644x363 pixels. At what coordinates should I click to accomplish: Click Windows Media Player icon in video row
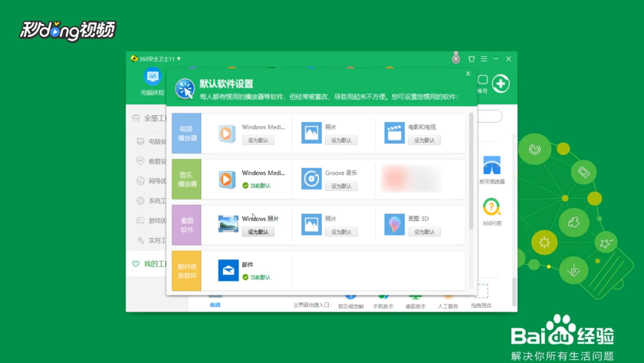227,134
